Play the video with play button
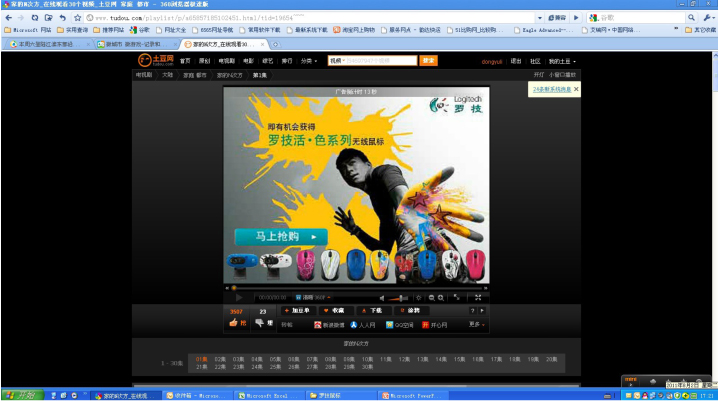 point(239,298)
